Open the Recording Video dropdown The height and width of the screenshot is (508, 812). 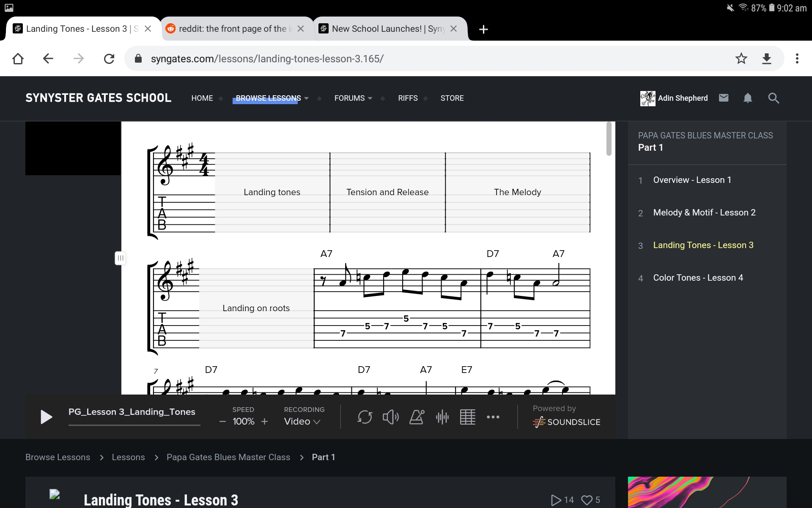click(302, 422)
